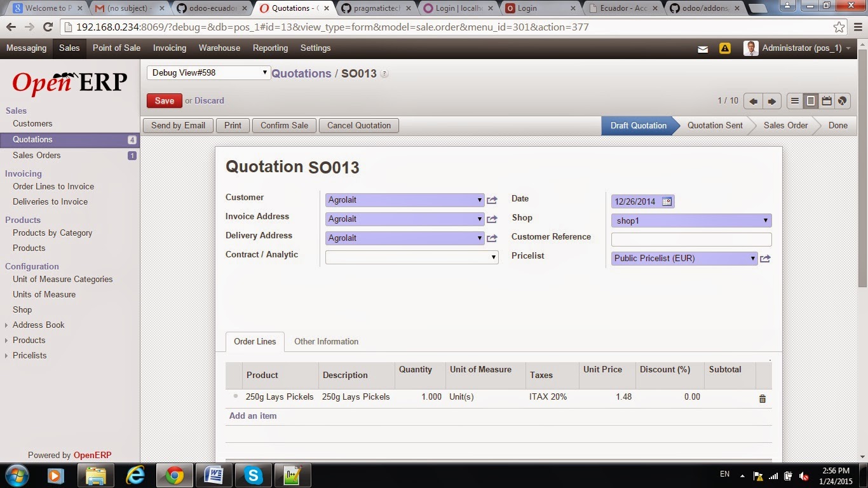This screenshot has height=488, width=868.
Task: Click the red Save button
Action: pos(164,101)
